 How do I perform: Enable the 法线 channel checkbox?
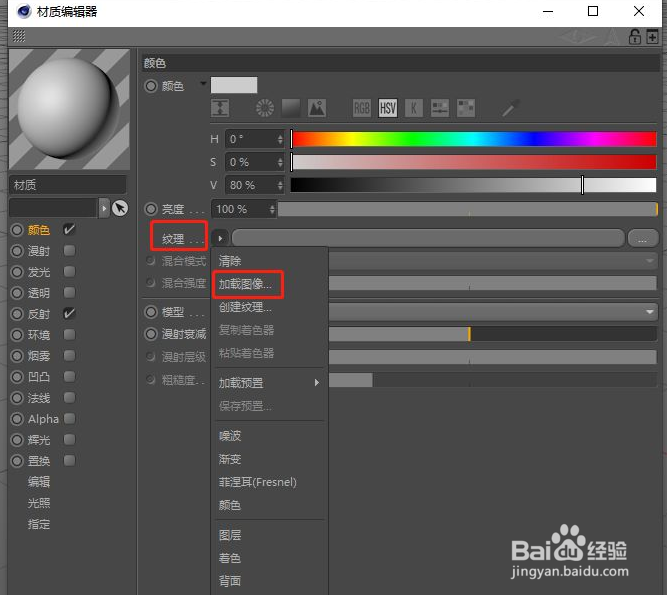69,398
